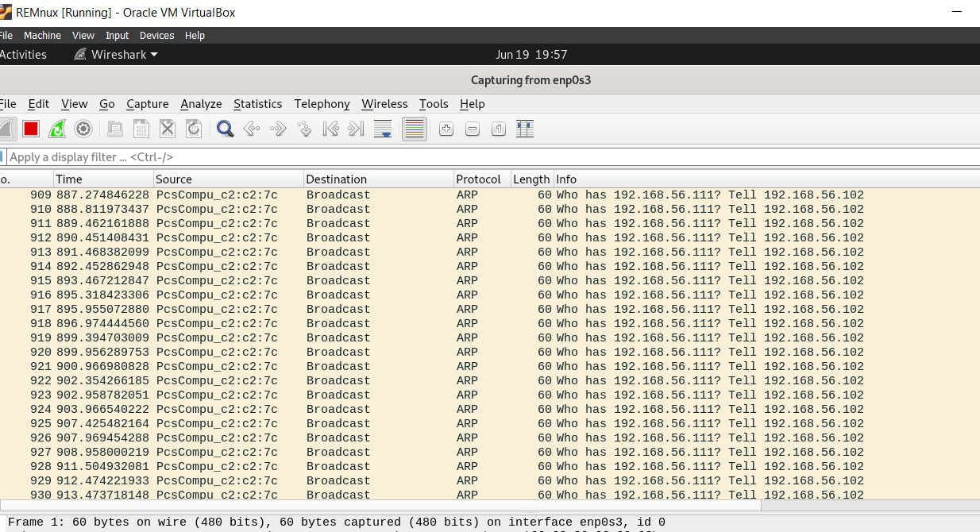Reset text to normal size
Screen dimensions: 980x532
499,129
